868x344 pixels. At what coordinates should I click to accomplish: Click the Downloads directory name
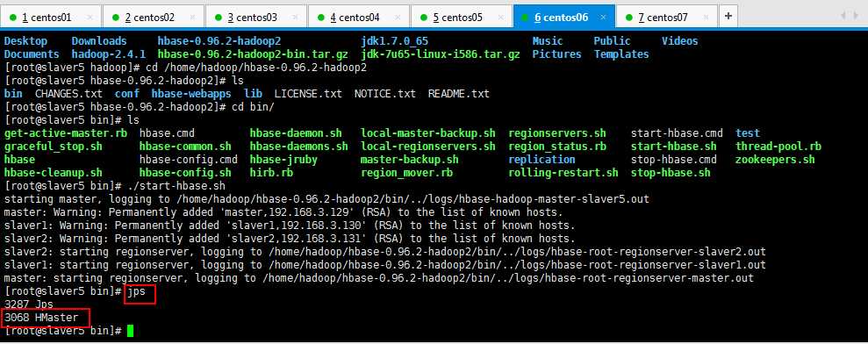click(99, 41)
